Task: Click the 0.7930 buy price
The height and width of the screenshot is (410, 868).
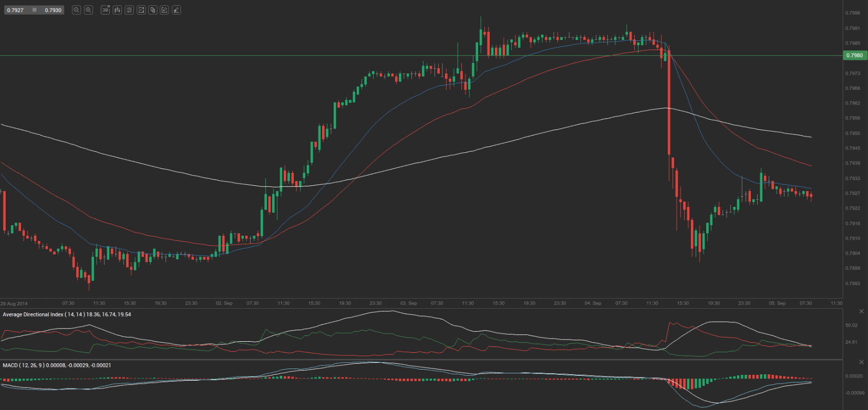Action: click(x=53, y=10)
